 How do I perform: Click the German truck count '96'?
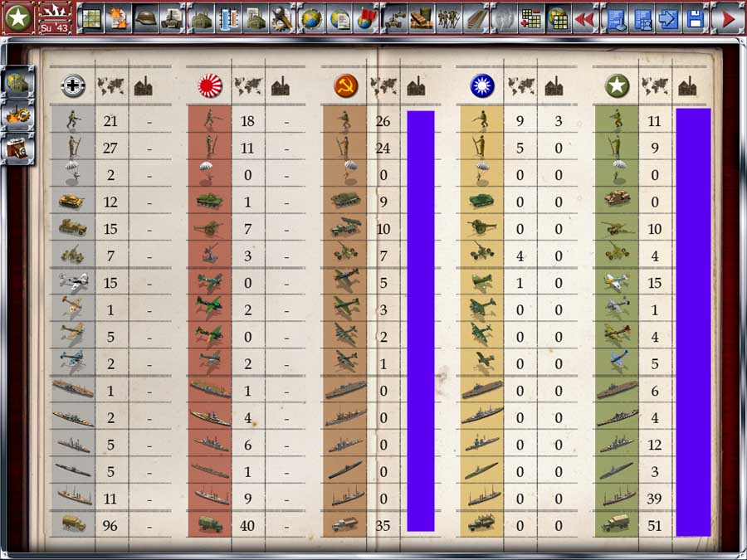[110, 526]
